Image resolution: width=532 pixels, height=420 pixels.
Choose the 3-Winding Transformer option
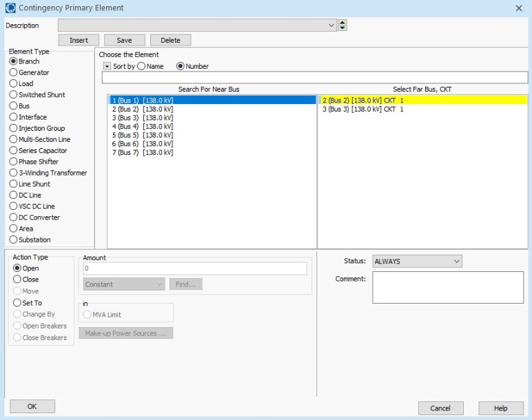pyautogui.click(x=12, y=173)
